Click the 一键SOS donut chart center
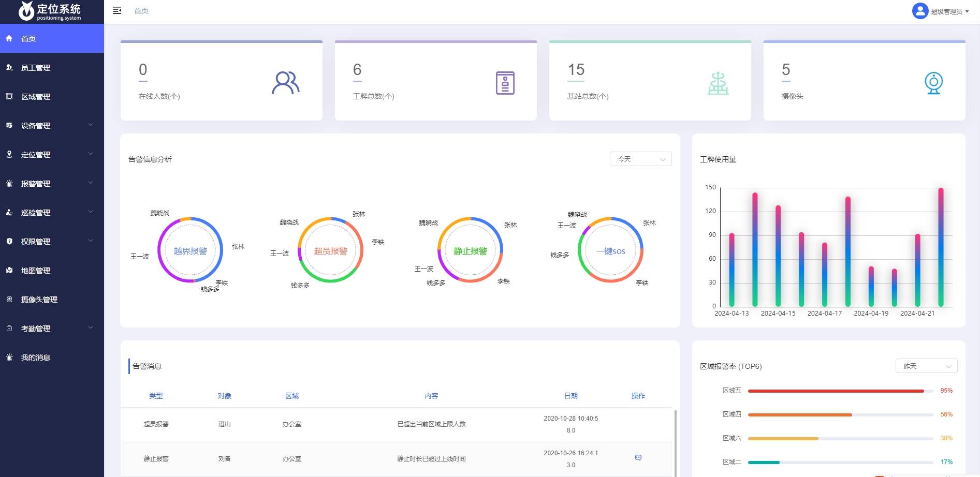 (x=610, y=251)
